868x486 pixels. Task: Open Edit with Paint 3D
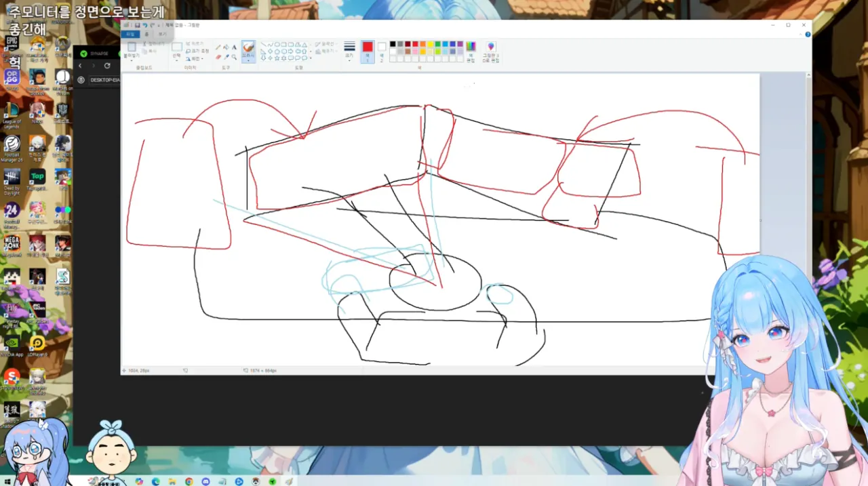490,52
